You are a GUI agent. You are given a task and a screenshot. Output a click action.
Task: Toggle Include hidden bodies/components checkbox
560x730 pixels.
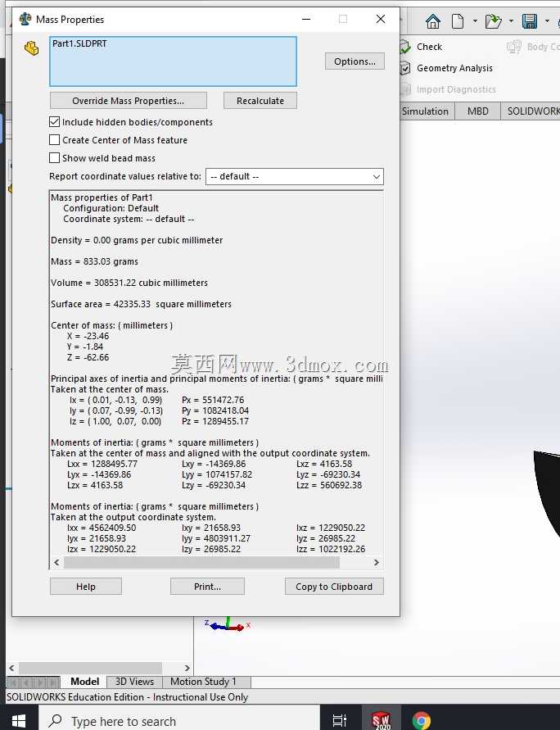tap(54, 122)
